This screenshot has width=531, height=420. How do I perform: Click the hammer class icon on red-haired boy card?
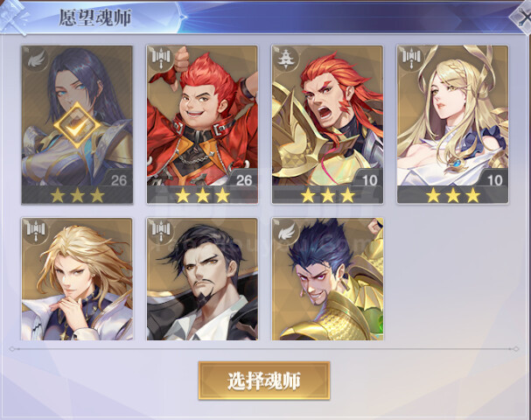160,59
